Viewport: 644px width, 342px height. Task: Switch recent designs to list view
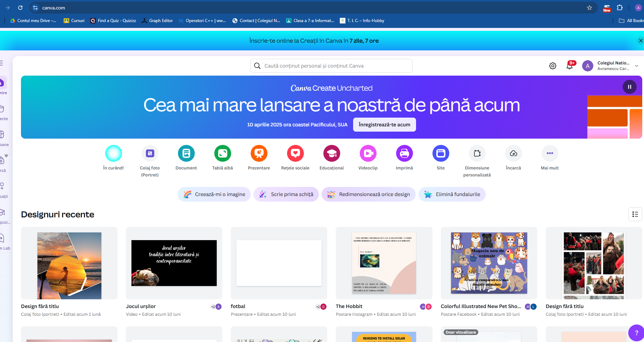(x=635, y=214)
